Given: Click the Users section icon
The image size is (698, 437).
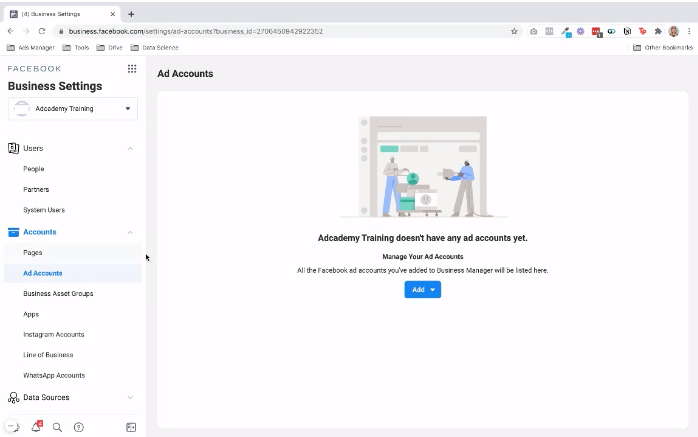Looking at the screenshot, I should click(x=13, y=148).
